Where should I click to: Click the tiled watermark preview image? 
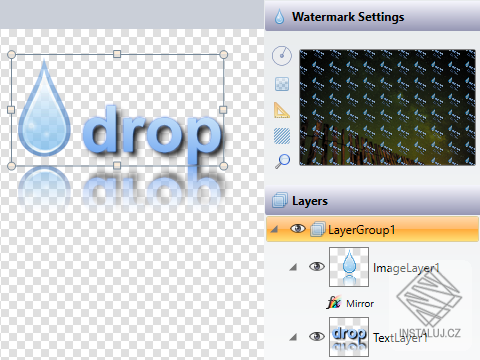387,107
